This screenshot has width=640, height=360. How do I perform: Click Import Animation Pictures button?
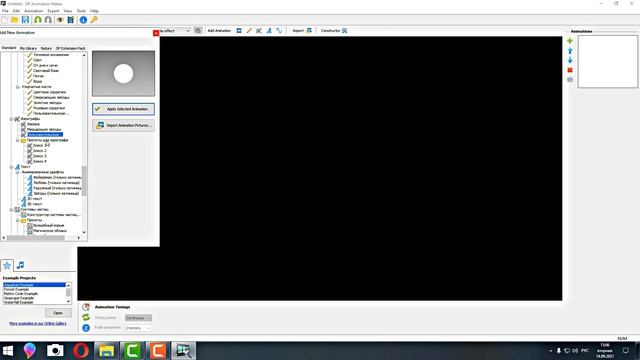click(123, 125)
